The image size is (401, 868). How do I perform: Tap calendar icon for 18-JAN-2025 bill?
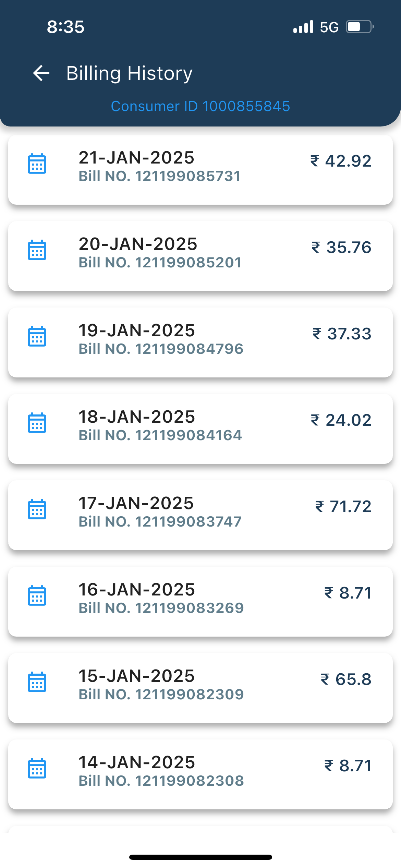point(37,423)
